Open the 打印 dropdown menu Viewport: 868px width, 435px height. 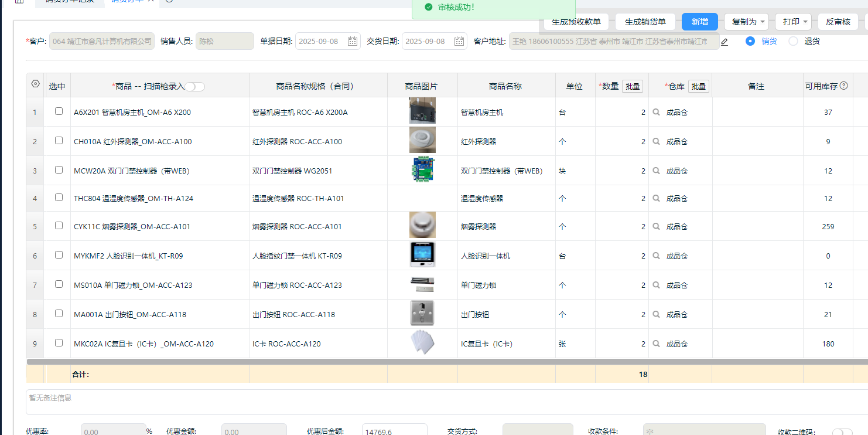click(x=793, y=22)
